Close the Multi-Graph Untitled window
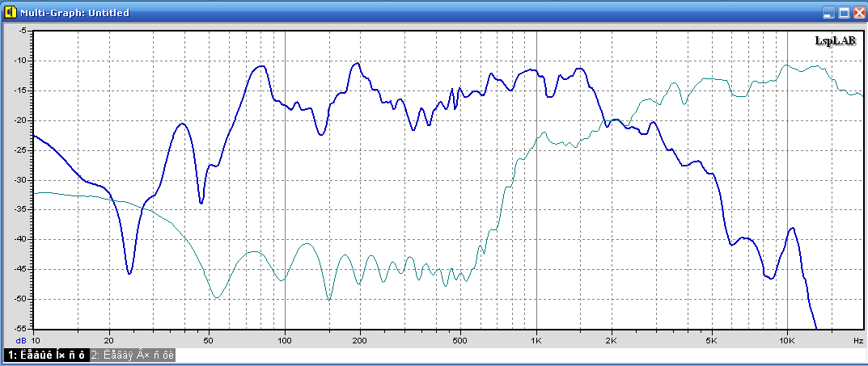This screenshot has height=366, width=868. (858, 13)
